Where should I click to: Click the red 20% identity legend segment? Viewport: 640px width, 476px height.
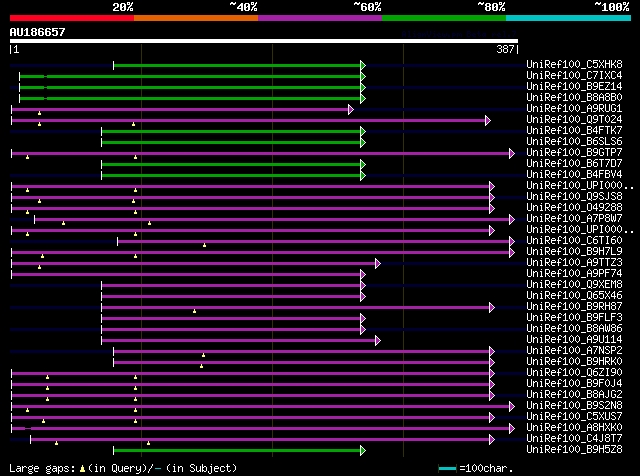click(72, 18)
